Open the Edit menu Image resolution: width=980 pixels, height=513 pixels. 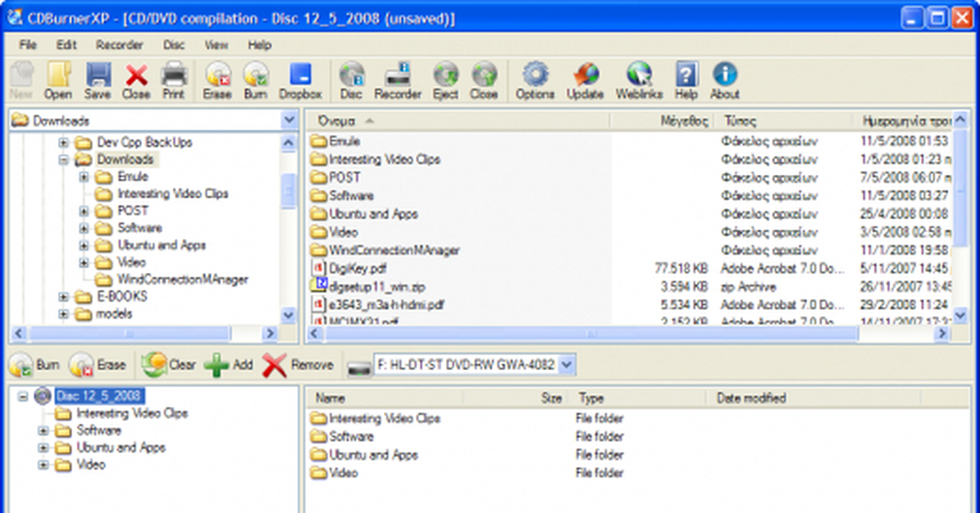pos(66,45)
